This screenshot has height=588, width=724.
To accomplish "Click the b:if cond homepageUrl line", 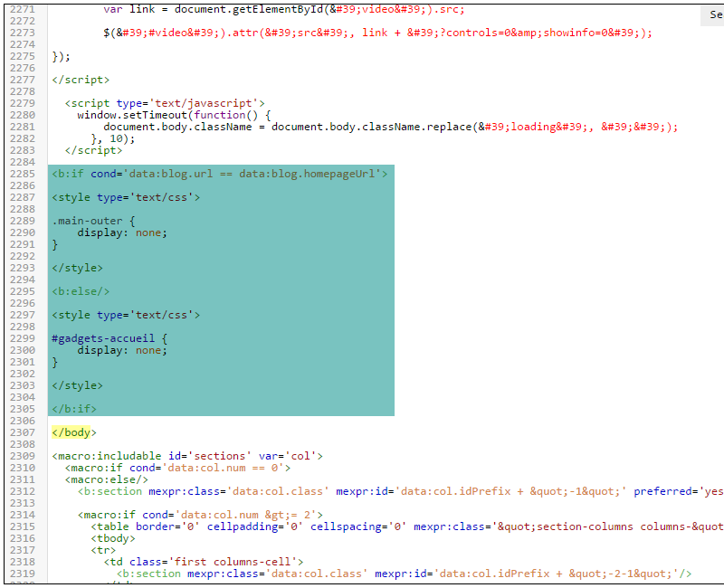I will coord(220,174).
